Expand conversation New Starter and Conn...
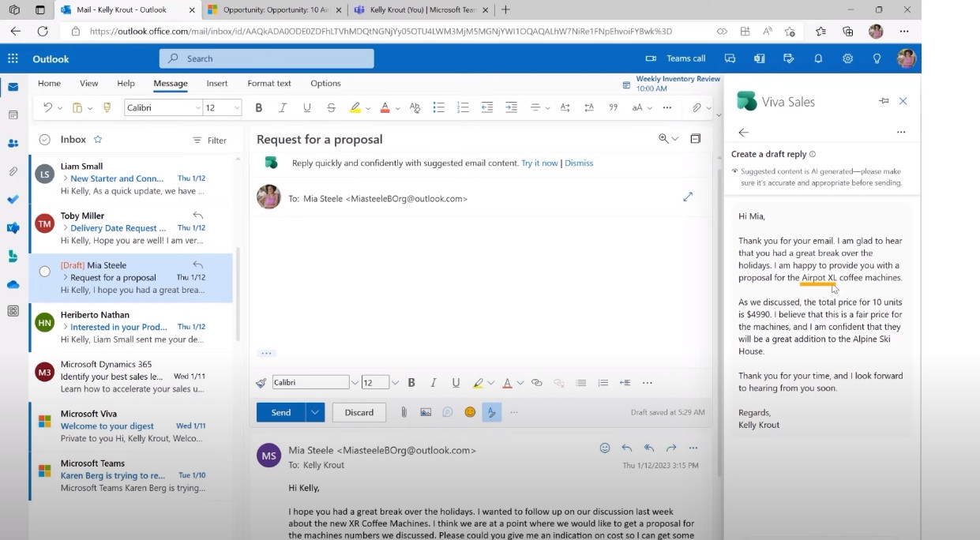Image resolution: width=980 pixels, height=540 pixels. [66, 178]
